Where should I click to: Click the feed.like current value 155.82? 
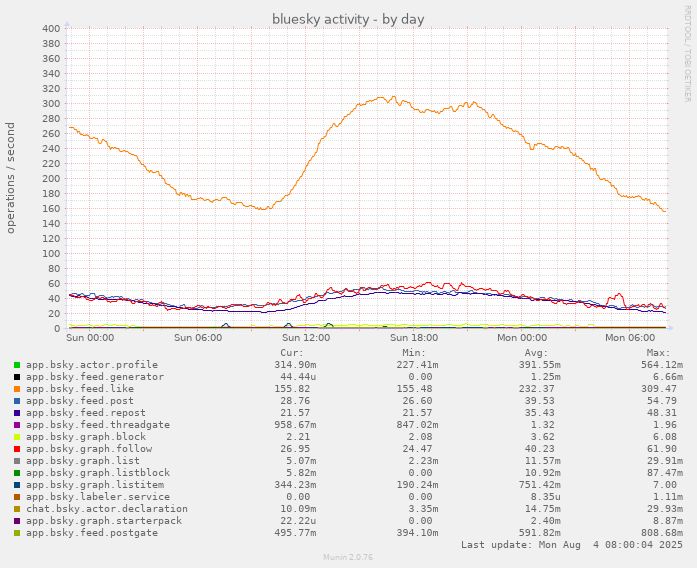point(292,389)
